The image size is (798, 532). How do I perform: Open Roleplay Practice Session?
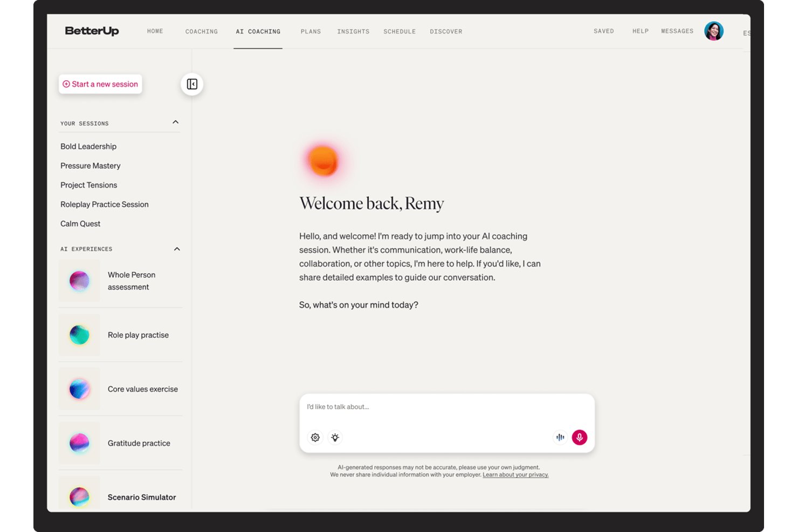coord(105,205)
